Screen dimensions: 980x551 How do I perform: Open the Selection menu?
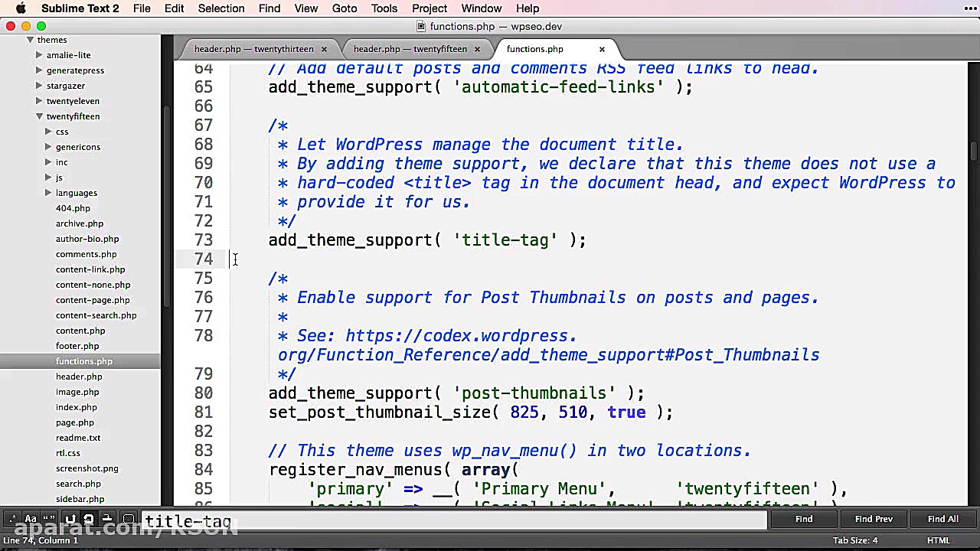221,8
